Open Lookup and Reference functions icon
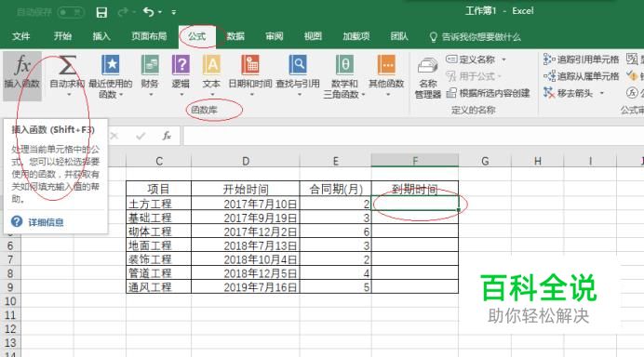The height and width of the screenshot is (357, 644). point(298,66)
